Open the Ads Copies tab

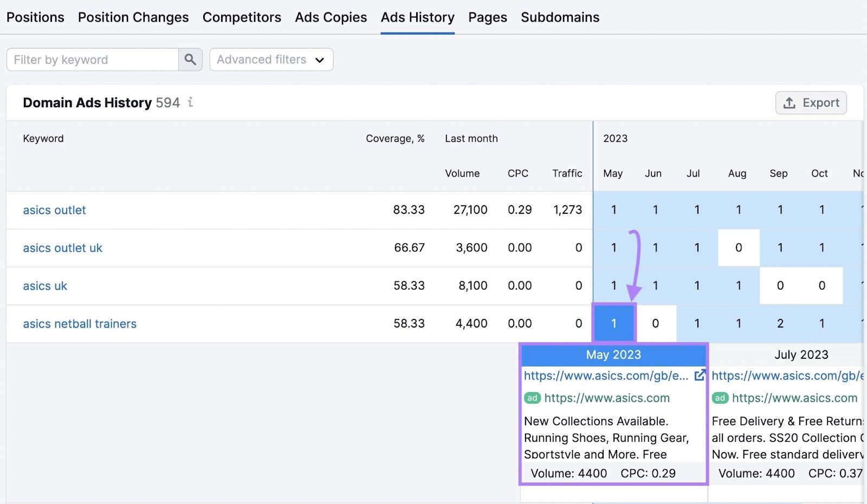(x=331, y=17)
